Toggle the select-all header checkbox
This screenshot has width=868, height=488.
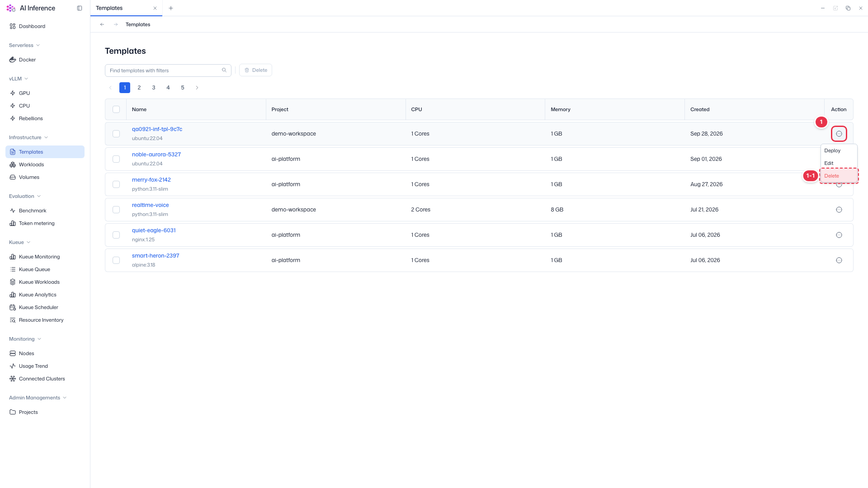tap(116, 109)
